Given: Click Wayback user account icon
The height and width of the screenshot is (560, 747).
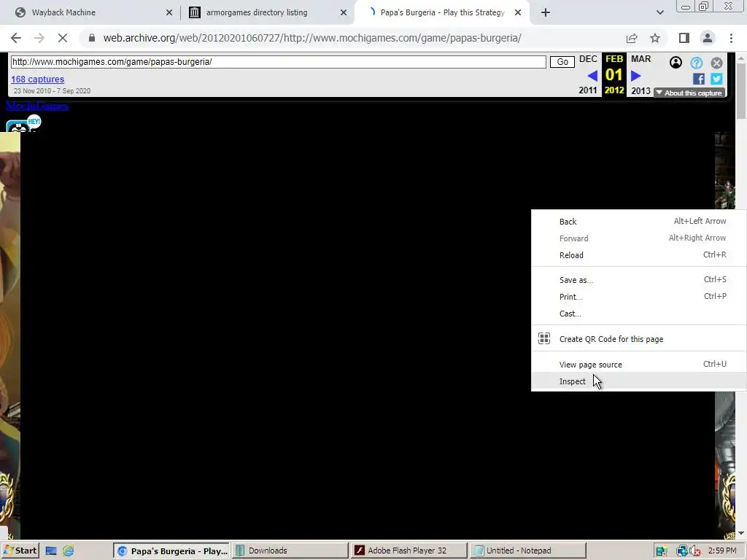Looking at the screenshot, I should coord(676,63).
